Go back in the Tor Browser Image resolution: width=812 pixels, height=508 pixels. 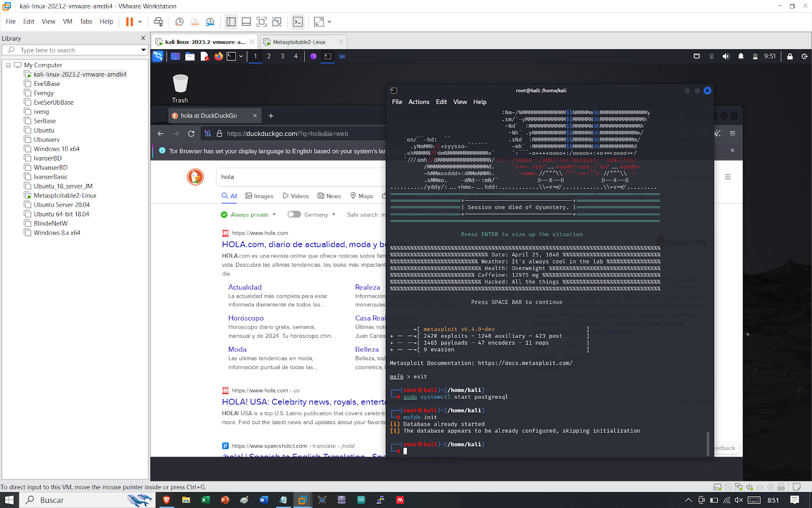[x=161, y=134]
